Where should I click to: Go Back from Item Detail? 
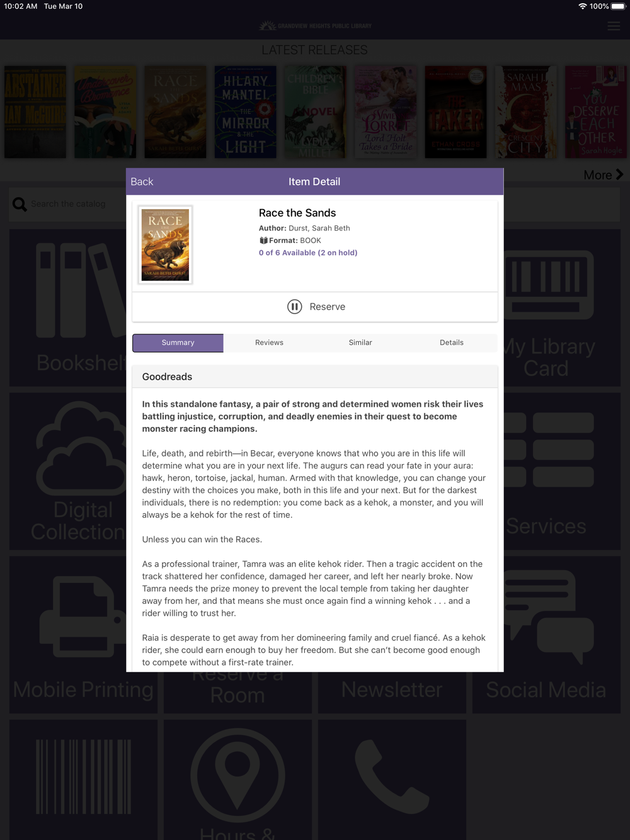pos(142,181)
